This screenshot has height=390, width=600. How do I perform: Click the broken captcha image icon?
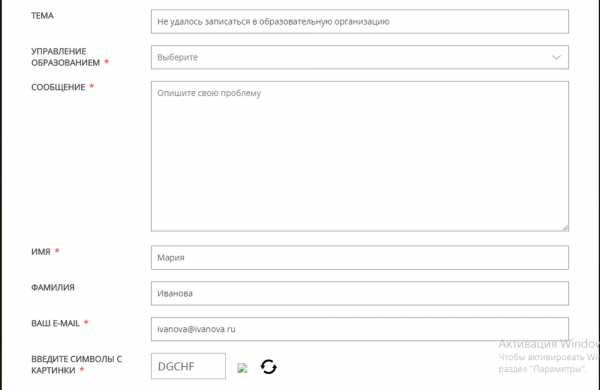tap(242, 368)
